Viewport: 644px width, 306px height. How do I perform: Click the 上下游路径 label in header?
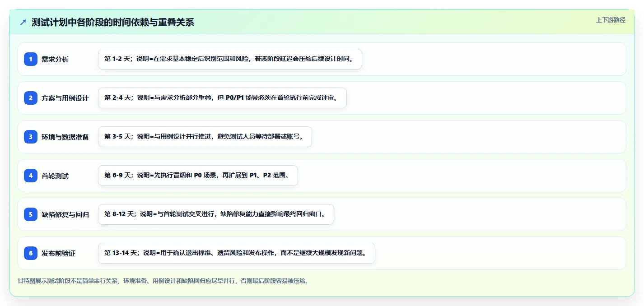point(611,20)
